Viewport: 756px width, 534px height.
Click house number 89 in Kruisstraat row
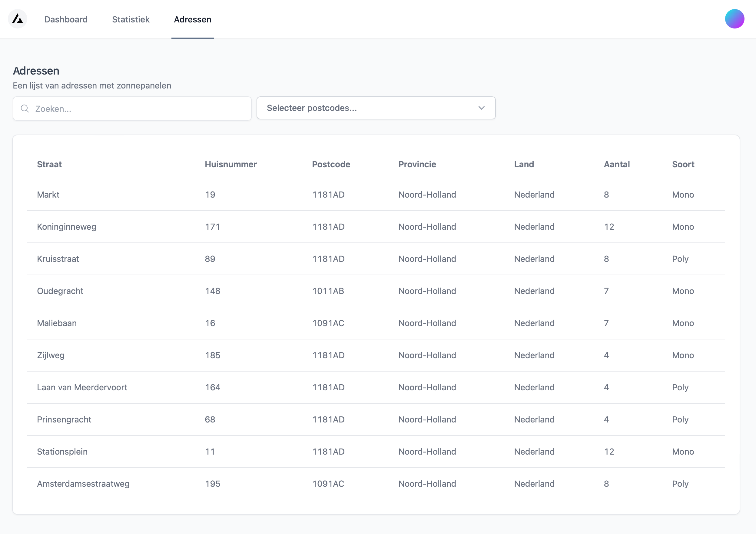coord(210,259)
